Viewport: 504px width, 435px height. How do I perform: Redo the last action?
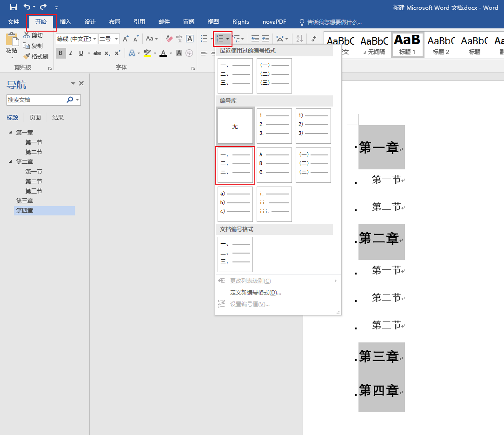point(43,7)
